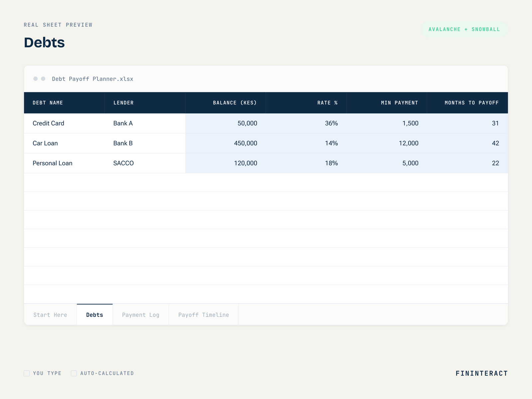The width and height of the screenshot is (532, 399).
Task: Click the Avalanche + Snowball badge
Action: click(x=464, y=29)
